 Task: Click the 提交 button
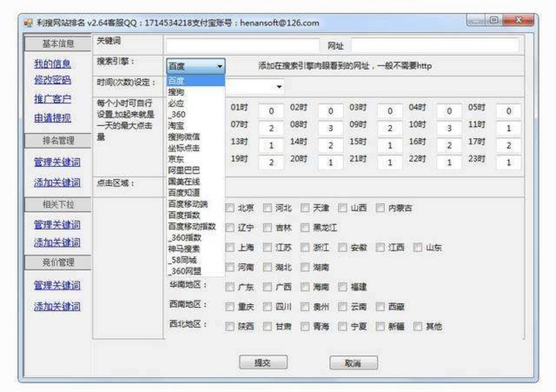pos(263,363)
